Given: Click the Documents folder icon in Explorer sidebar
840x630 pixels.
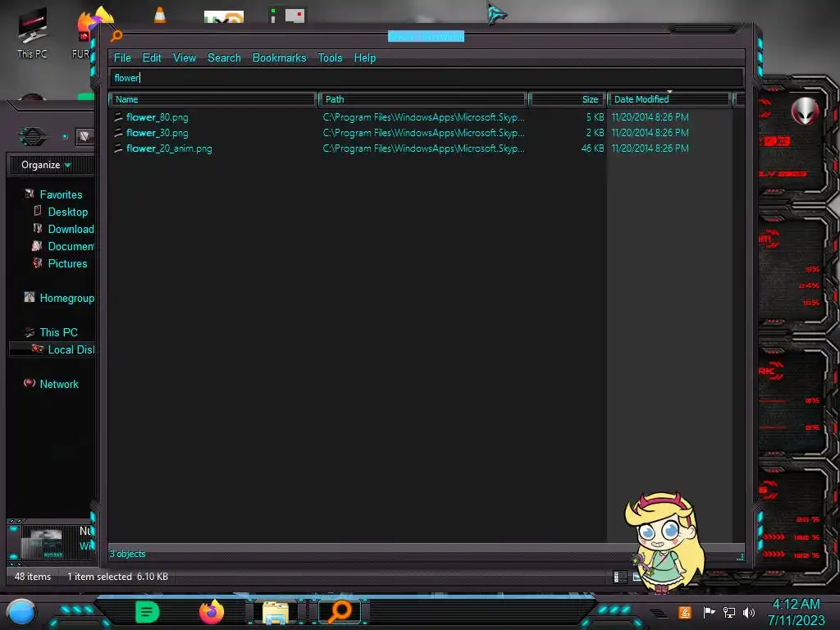Looking at the screenshot, I should (x=37, y=246).
